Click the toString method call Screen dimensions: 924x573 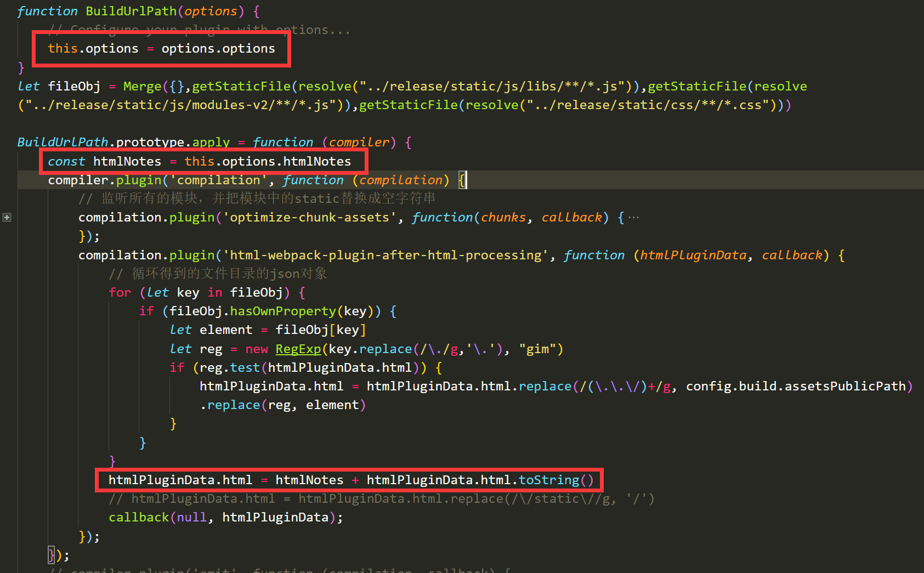tap(549, 480)
